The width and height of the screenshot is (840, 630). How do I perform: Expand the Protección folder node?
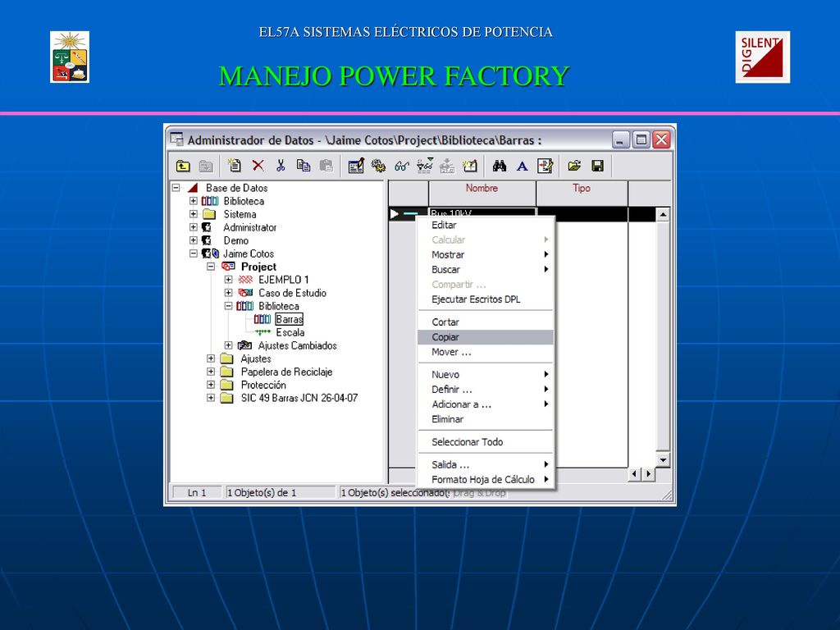[211, 385]
